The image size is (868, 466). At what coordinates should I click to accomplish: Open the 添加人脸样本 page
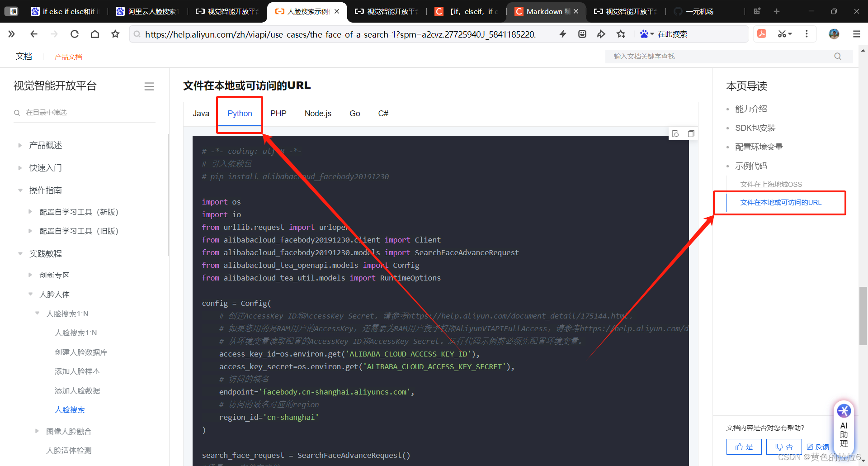point(77,371)
